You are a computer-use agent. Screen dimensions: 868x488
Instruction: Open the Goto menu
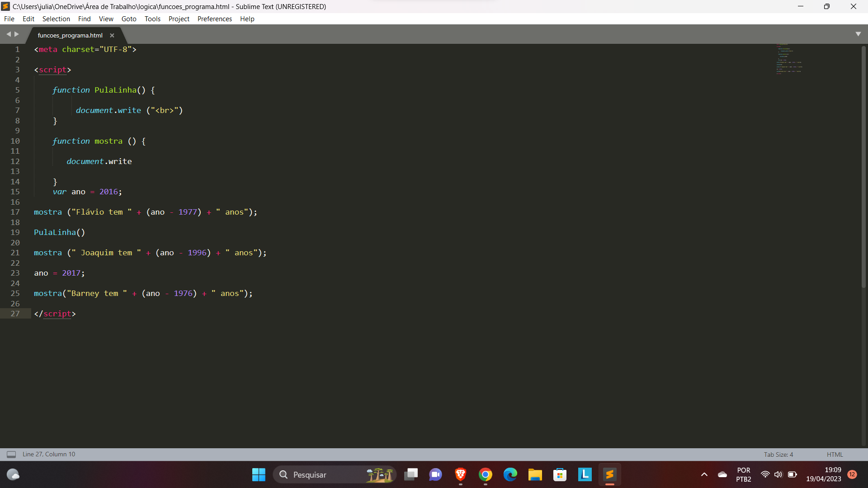[x=129, y=19]
